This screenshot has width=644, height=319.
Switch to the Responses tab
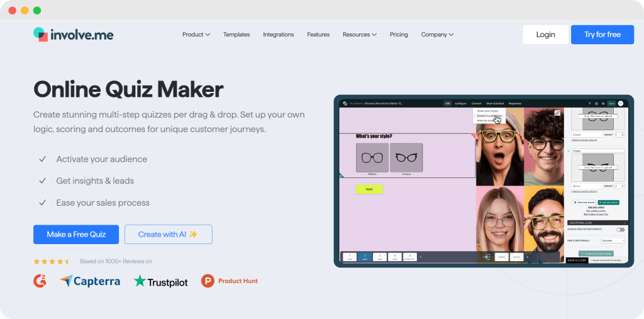pos(515,104)
